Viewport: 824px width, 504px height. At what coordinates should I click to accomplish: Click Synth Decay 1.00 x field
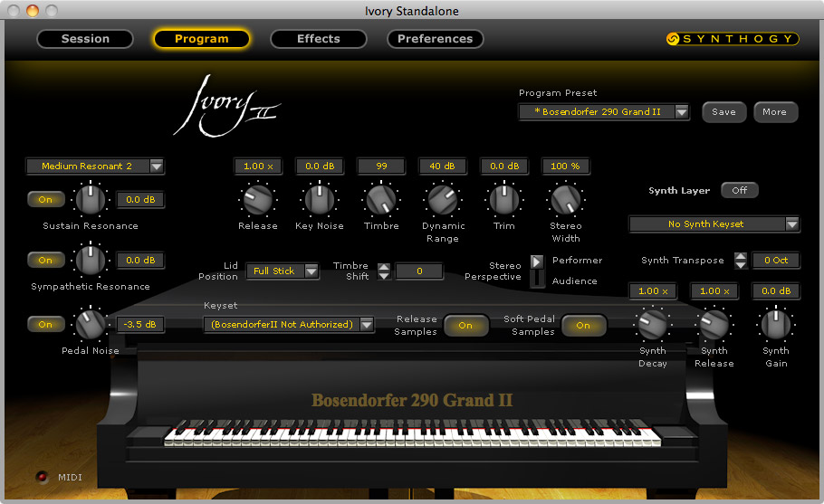[x=653, y=290]
